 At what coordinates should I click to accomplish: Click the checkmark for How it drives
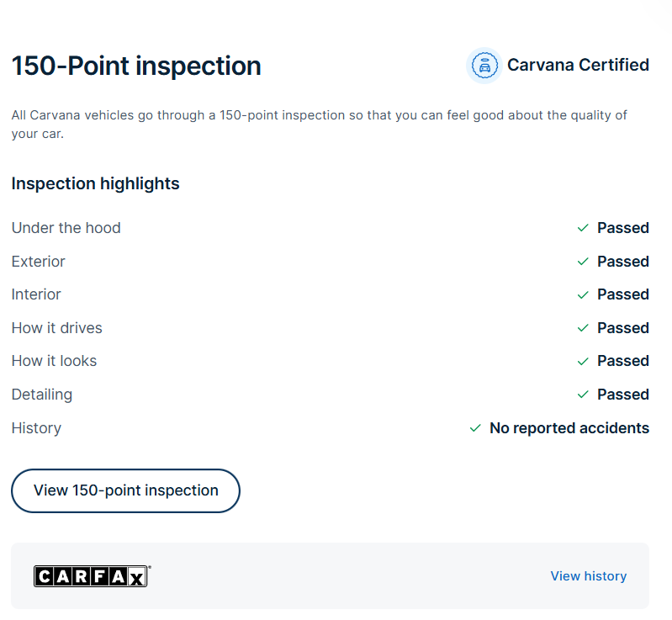(582, 328)
